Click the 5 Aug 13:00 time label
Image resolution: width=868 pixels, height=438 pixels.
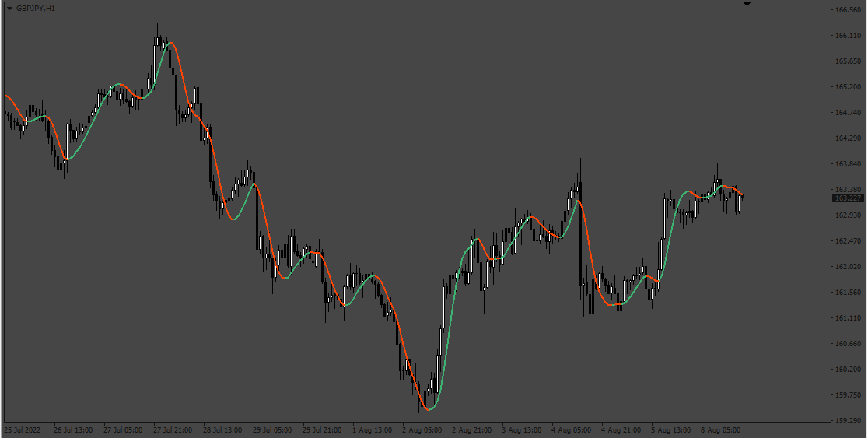pyautogui.click(x=671, y=430)
